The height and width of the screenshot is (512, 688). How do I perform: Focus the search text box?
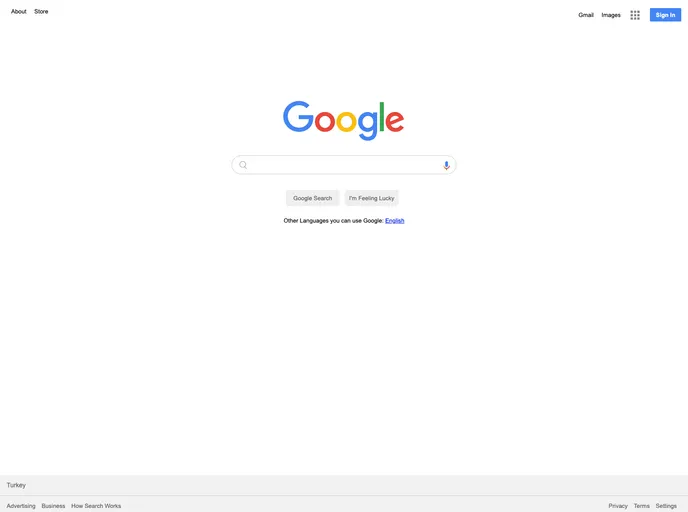344,165
